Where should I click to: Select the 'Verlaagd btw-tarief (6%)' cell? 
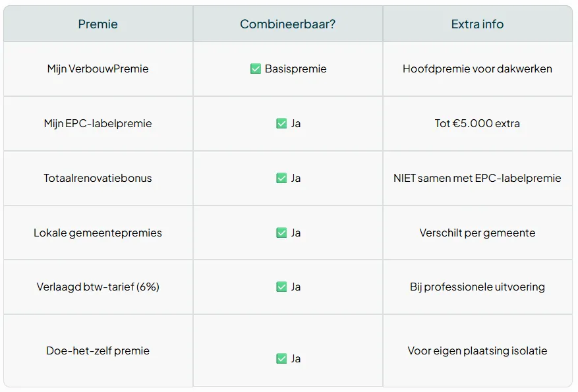coord(98,287)
